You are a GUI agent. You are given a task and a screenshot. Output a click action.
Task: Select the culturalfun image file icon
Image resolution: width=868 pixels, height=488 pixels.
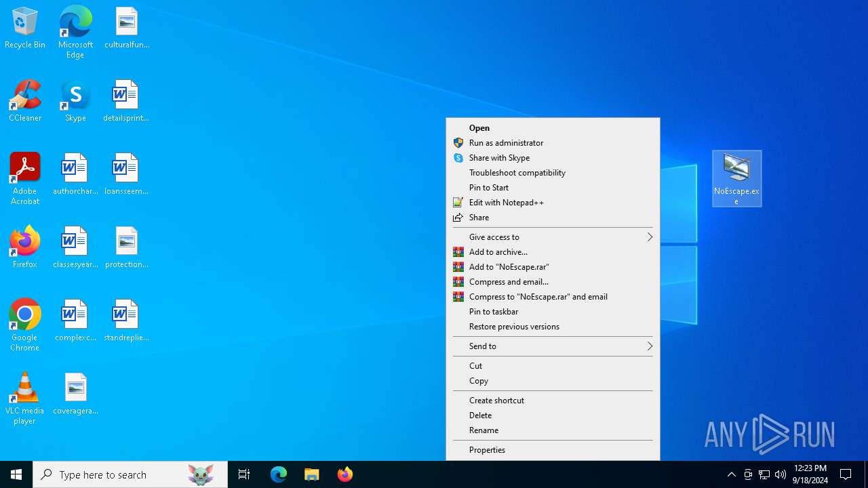tap(127, 28)
